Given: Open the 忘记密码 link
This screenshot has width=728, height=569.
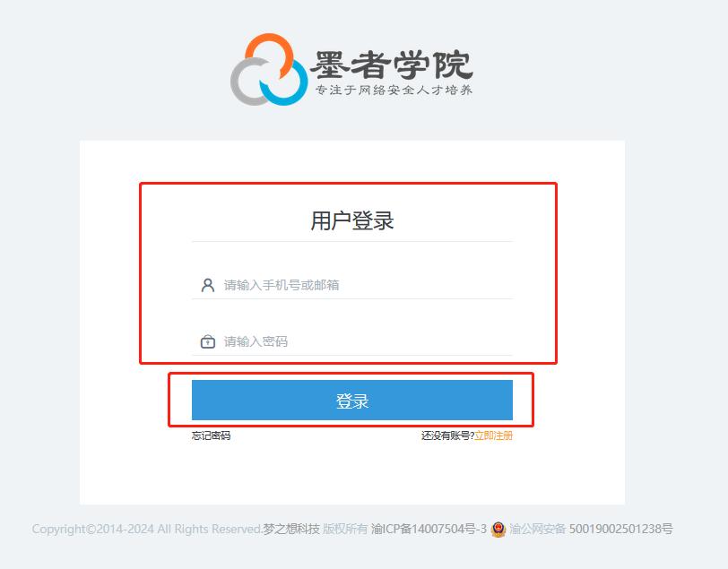Looking at the screenshot, I should click(x=212, y=435).
